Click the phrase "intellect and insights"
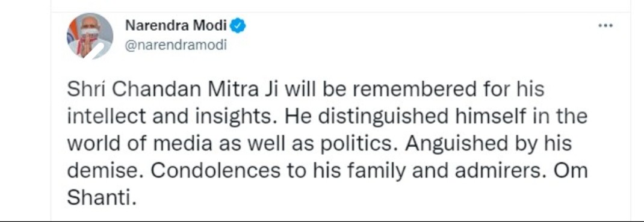644x222 pixels. point(173,117)
